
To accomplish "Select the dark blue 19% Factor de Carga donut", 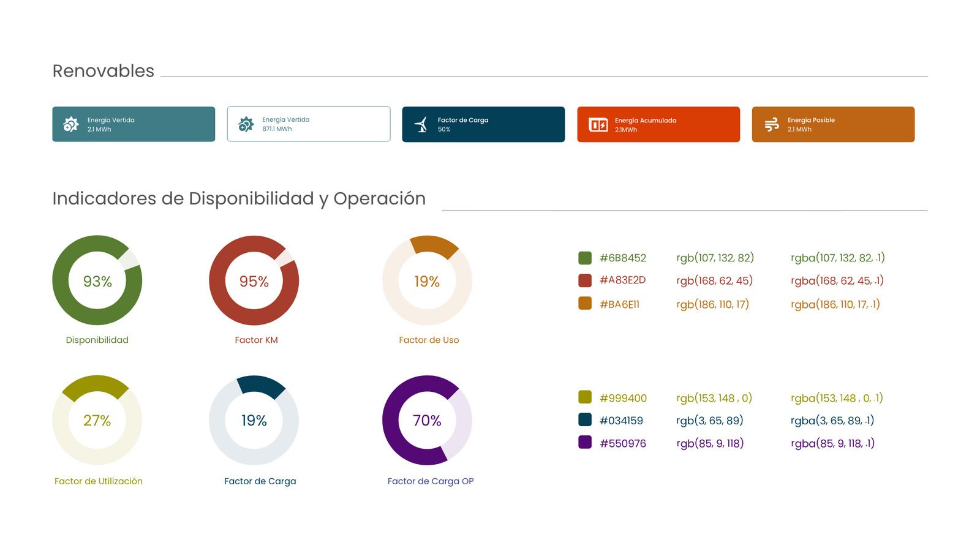I will 254,420.
